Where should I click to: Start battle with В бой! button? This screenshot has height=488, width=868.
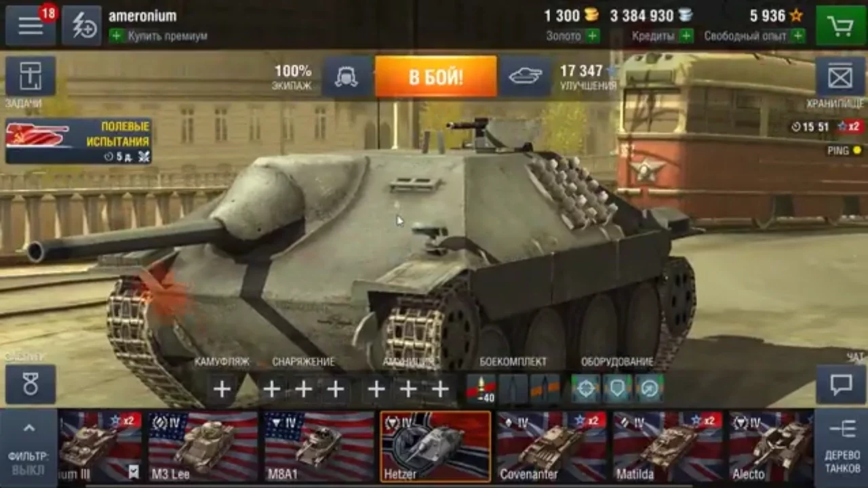pos(435,77)
